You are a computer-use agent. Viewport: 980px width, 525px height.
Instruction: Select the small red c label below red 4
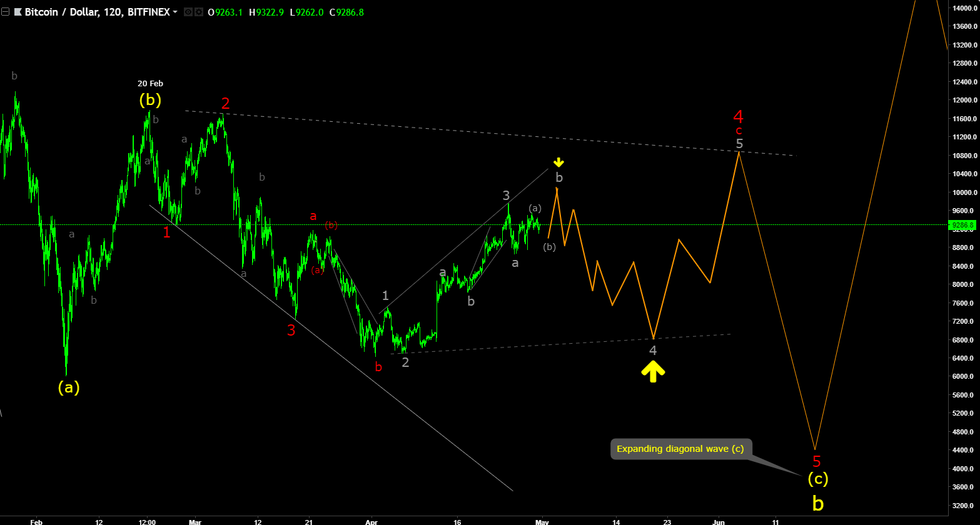click(739, 131)
